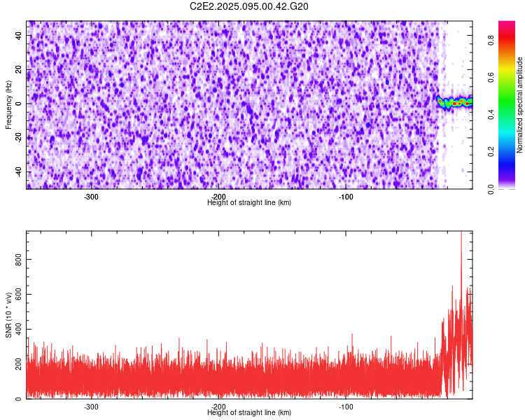Click the 0.8 tick on the colorbar
This screenshot has height=420, width=525.
pos(491,41)
